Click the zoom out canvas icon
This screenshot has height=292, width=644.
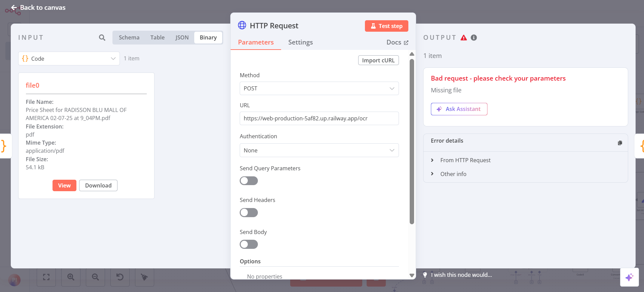click(x=95, y=277)
